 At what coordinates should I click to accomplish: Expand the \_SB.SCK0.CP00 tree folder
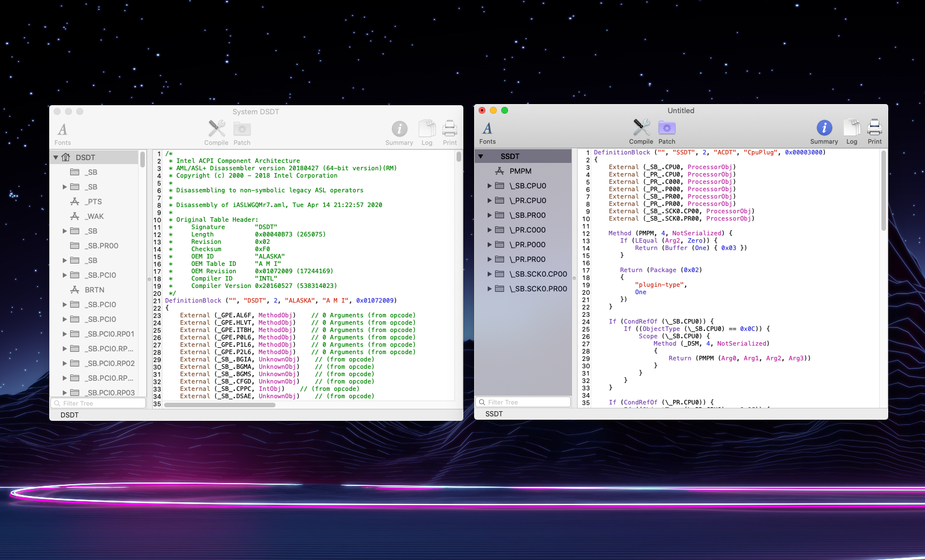pos(490,274)
